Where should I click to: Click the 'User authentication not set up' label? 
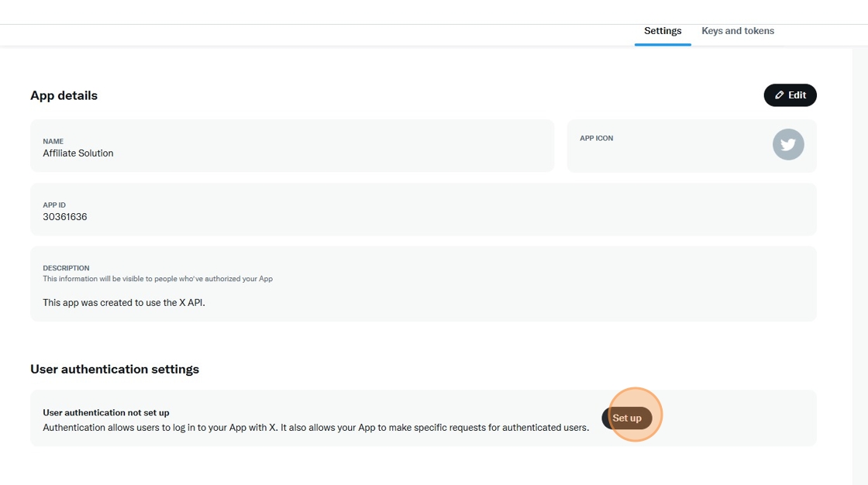105,412
